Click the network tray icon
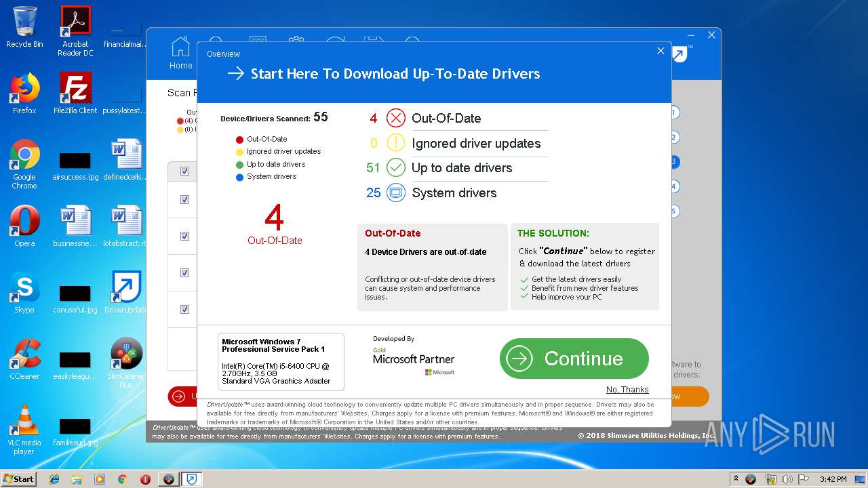This screenshot has width=868, height=488. (x=770, y=479)
